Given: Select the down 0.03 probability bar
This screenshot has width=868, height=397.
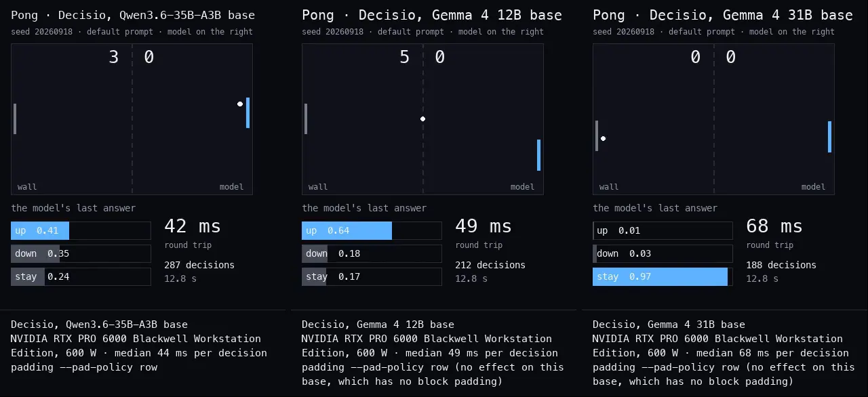Looking at the screenshot, I should click(x=663, y=253).
